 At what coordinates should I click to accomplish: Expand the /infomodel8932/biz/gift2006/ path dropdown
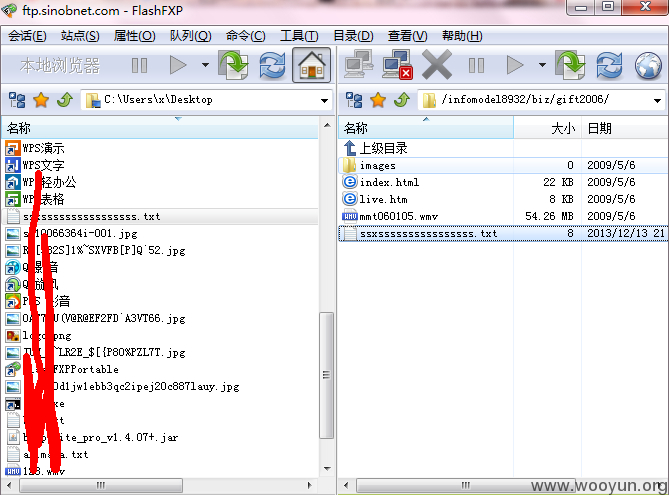point(657,101)
